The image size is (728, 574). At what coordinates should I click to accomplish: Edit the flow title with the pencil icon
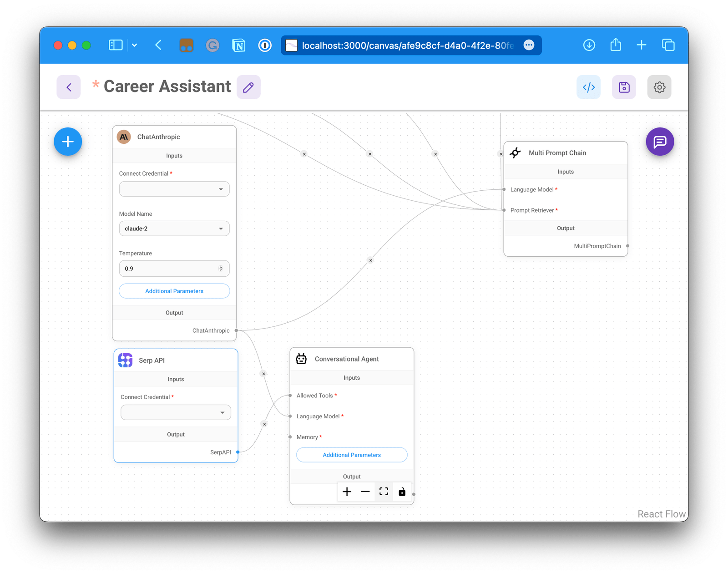(248, 86)
